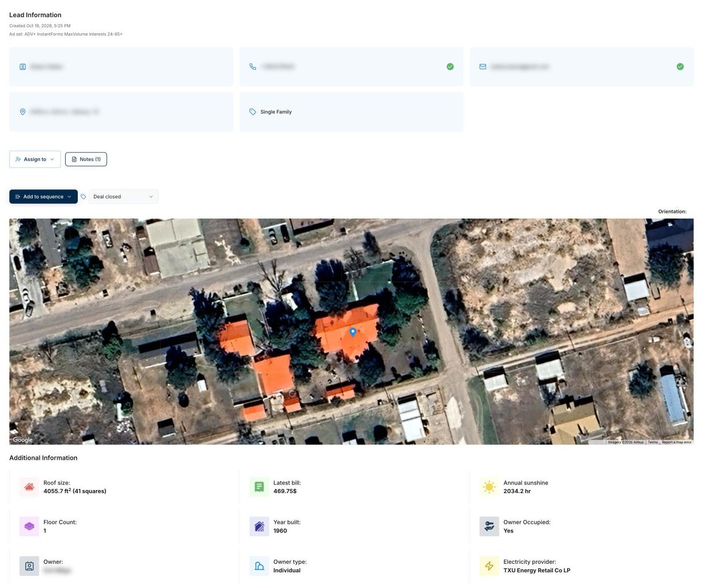The width and height of the screenshot is (703, 588).
Task: Click the yellow Annual sunshine sun icon
Action: click(x=489, y=487)
